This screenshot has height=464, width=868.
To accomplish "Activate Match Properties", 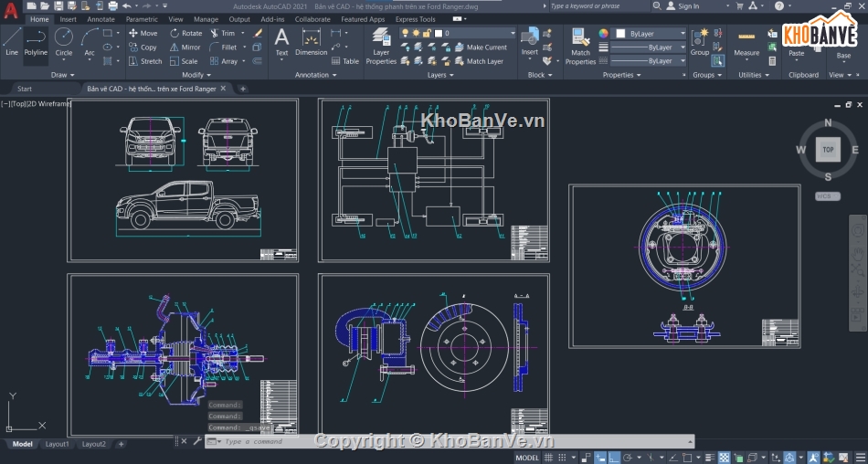I will tap(580, 47).
